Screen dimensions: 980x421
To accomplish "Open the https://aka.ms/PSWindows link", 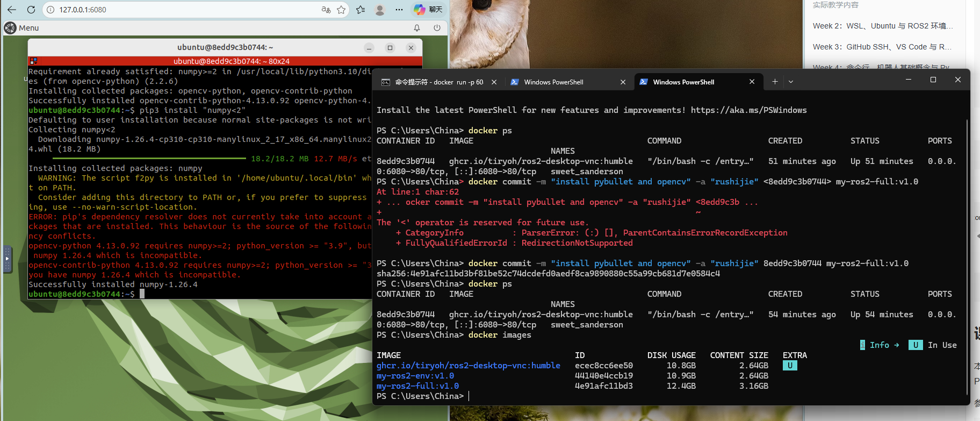I will click(x=749, y=110).
